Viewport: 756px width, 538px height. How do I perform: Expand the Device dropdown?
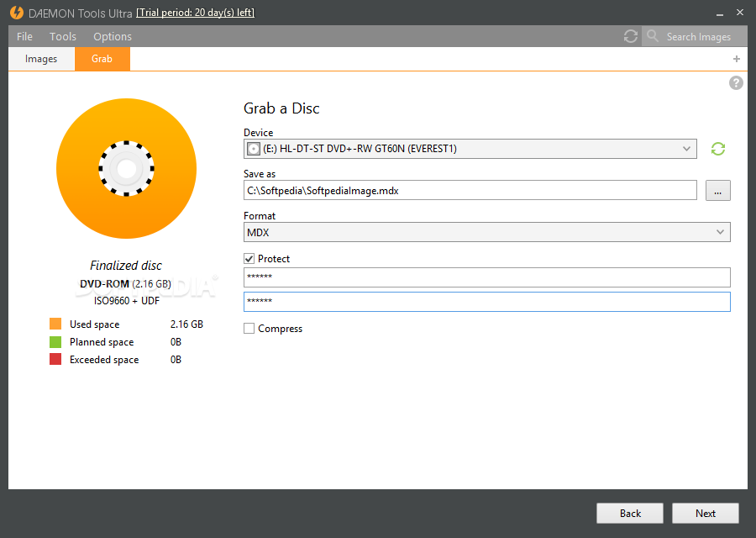[686, 149]
